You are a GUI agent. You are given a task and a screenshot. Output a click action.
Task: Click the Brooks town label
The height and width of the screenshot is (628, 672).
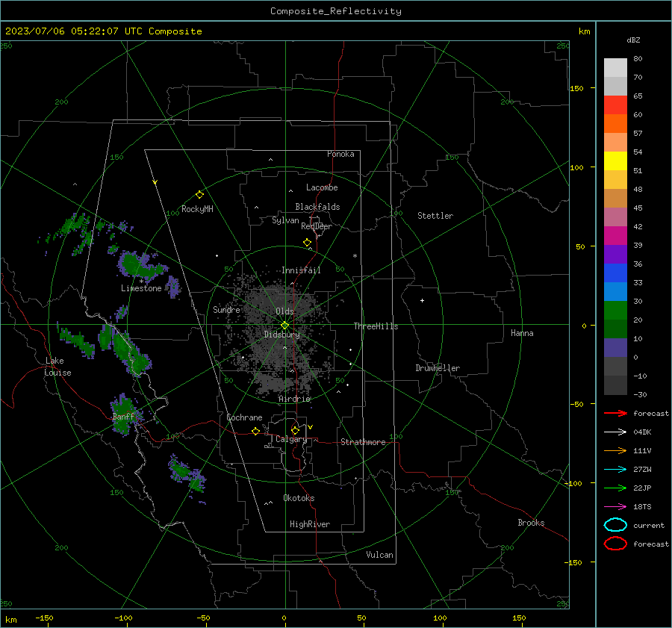click(531, 523)
